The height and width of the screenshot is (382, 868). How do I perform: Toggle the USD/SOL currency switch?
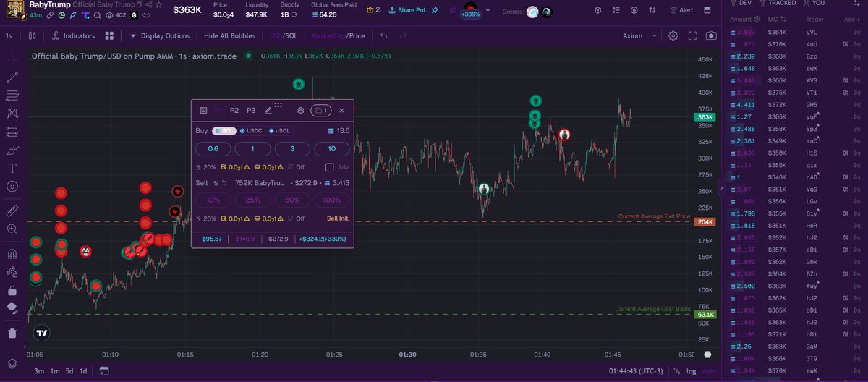pyautogui.click(x=283, y=35)
